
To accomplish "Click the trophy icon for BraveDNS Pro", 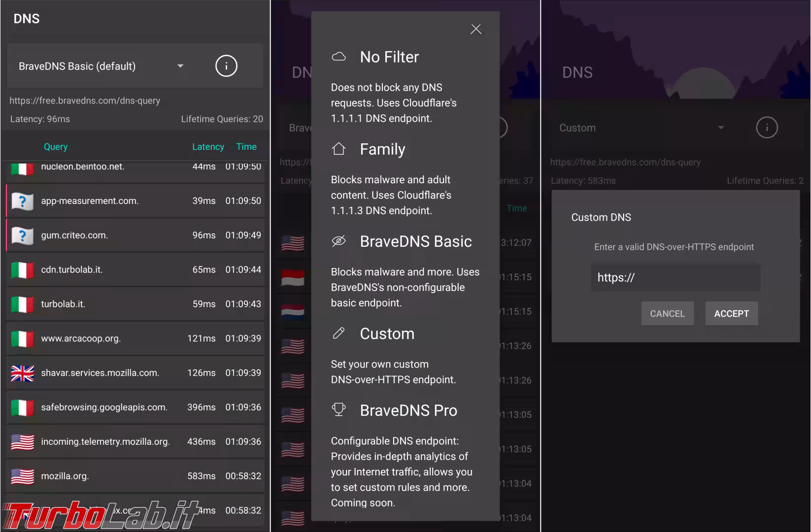I will 338,409.
